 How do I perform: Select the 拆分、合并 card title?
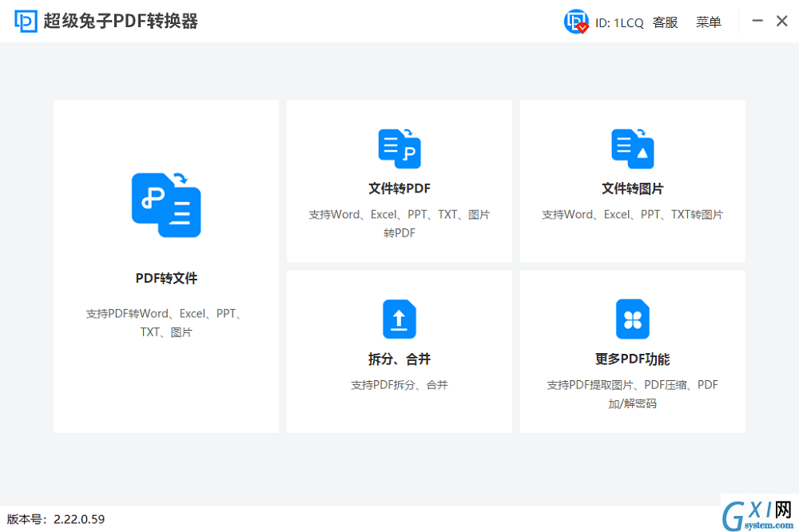(x=399, y=359)
